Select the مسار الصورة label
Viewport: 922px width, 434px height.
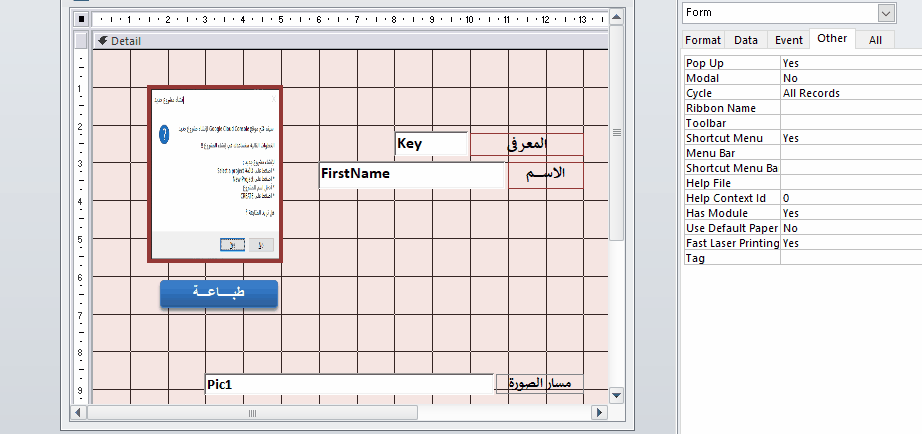coord(540,384)
